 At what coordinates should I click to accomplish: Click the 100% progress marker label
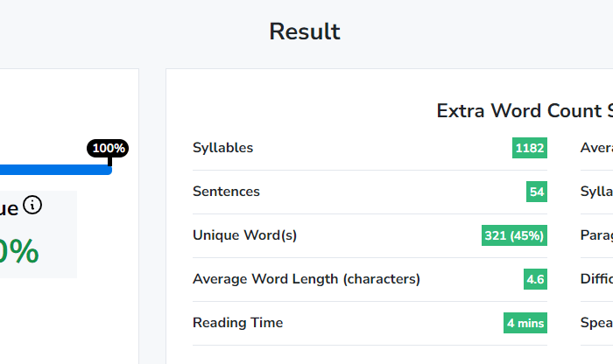click(x=109, y=148)
